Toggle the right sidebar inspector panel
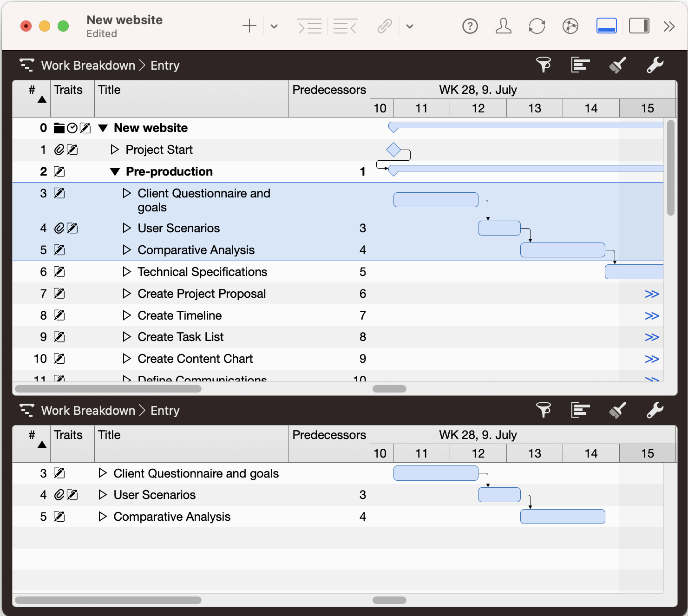This screenshot has height=616, width=688. (639, 26)
